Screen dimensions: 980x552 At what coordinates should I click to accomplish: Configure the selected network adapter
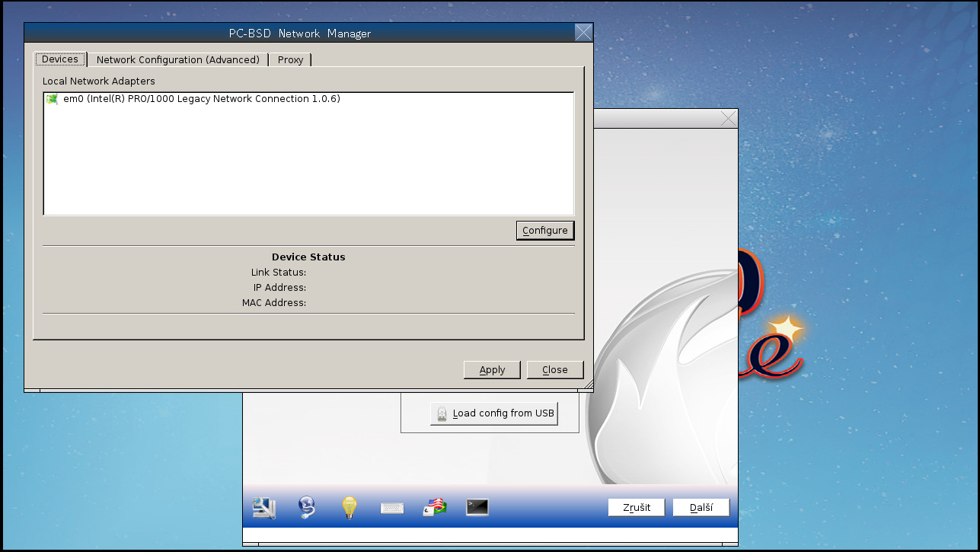coord(545,230)
